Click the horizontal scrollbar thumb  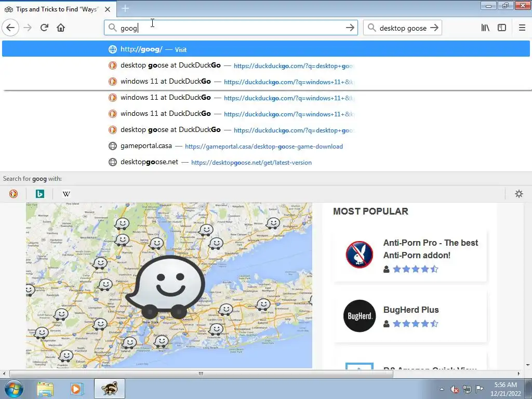click(x=201, y=374)
